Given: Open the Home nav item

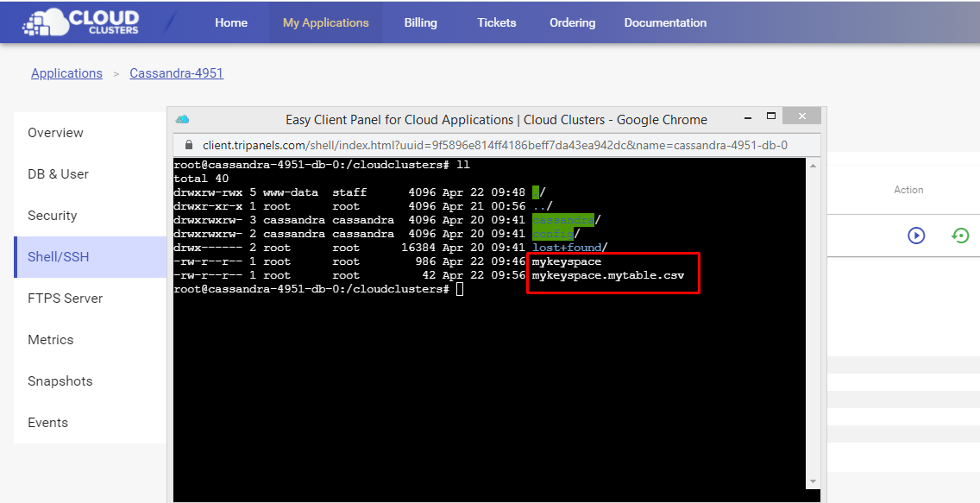Looking at the screenshot, I should (x=231, y=22).
